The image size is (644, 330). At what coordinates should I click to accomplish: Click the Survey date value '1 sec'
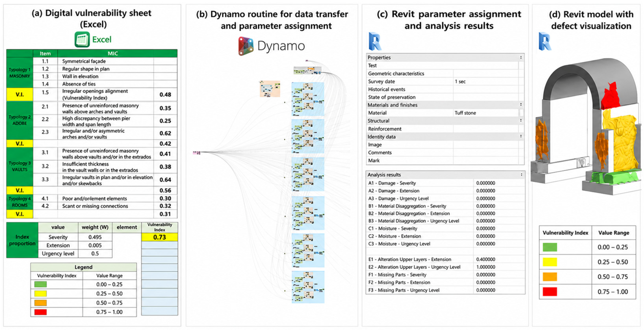click(486, 81)
